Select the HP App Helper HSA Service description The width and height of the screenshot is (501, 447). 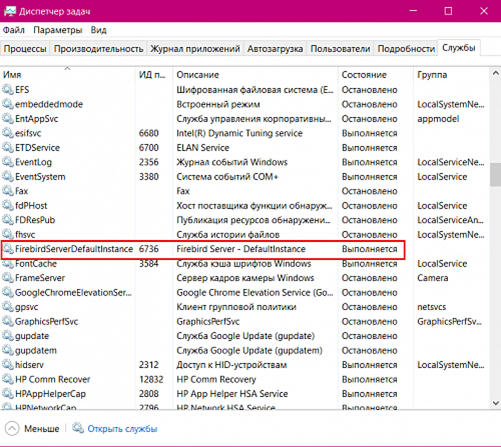[232, 394]
